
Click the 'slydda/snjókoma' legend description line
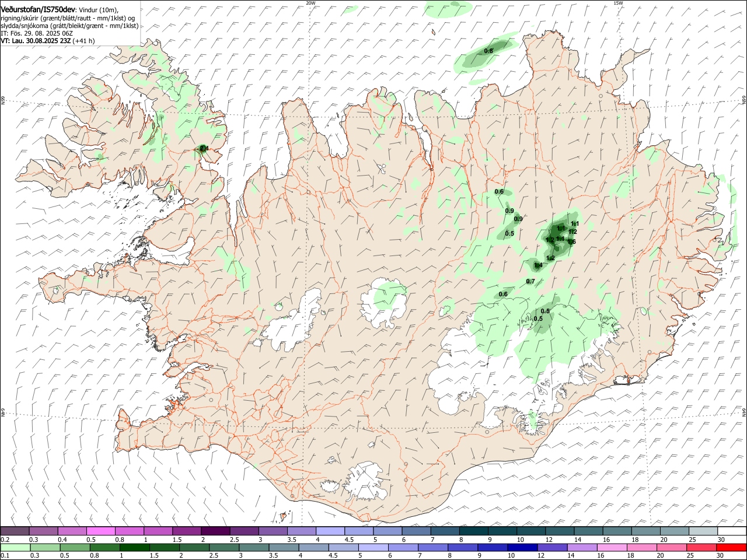pyautogui.click(x=69, y=26)
